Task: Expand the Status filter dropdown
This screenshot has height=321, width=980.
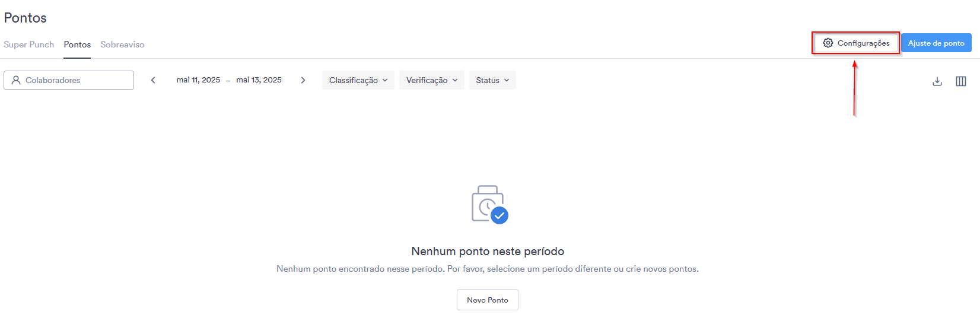Action: [x=492, y=80]
